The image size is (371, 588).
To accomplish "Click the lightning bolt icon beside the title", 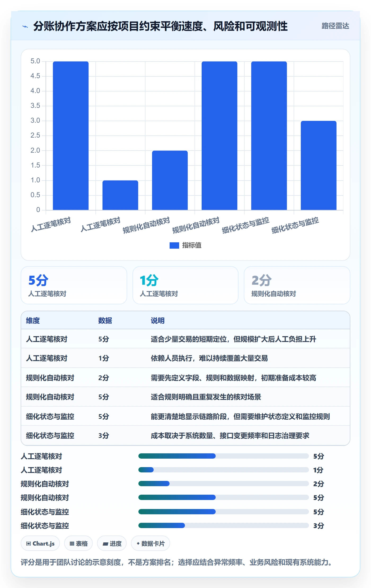I will 25,27.
